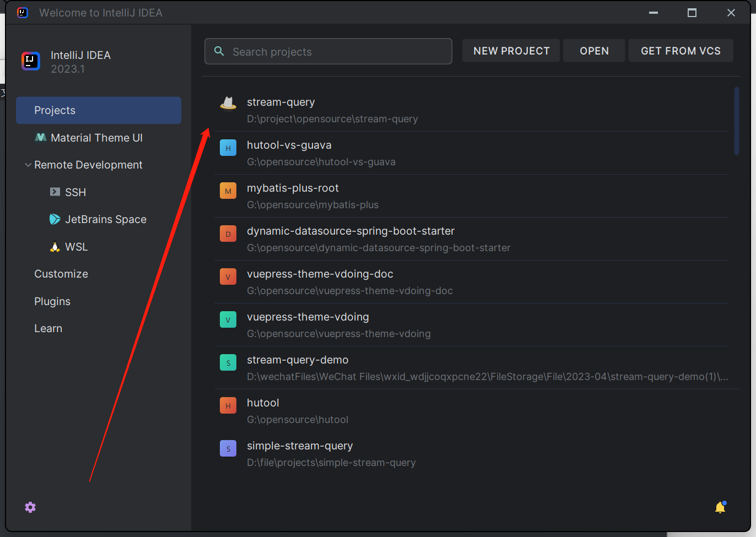Focus the Search projects input field
Viewport: 756px width, 537px height.
336,52
